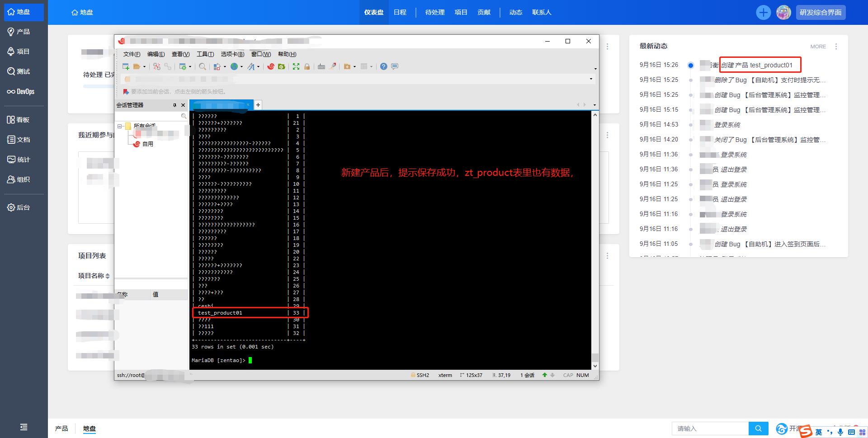Toggle the session manager pin icon
This screenshot has width=868, height=438.
tap(175, 105)
